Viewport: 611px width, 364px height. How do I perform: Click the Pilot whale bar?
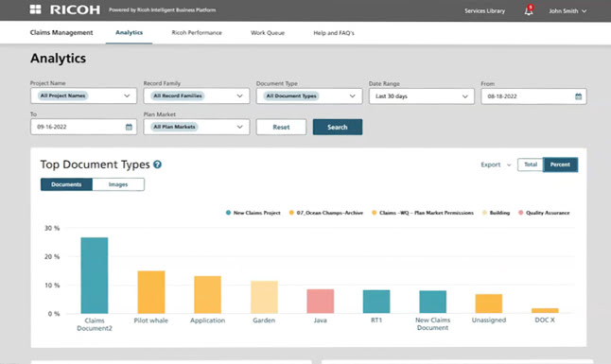click(151, 292)
